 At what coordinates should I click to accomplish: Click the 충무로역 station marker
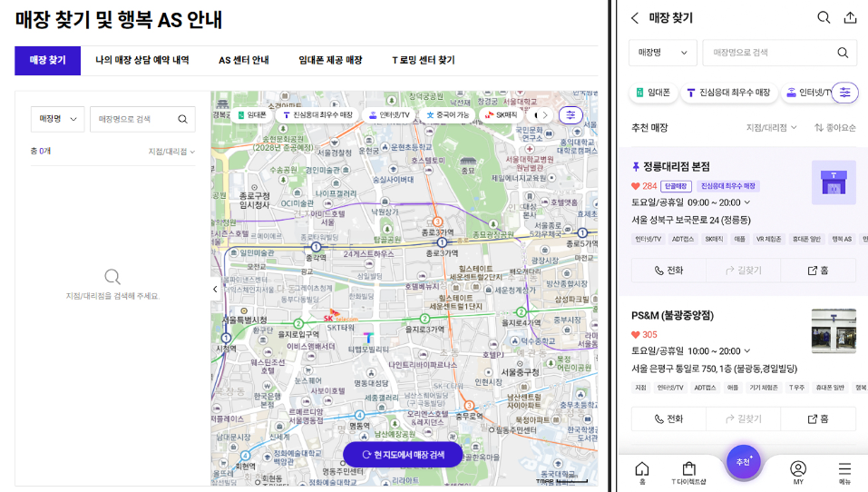coord(469,406)
